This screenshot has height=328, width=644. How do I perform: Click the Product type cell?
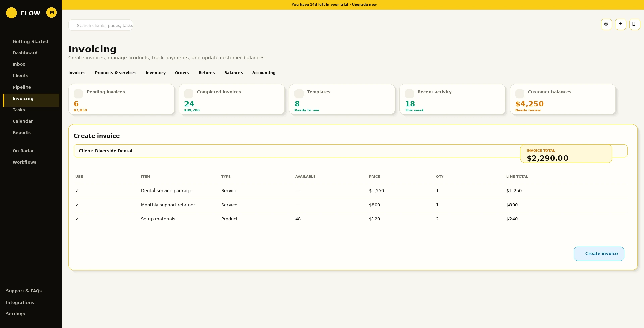pyautogui.click(x=230, y=219)
